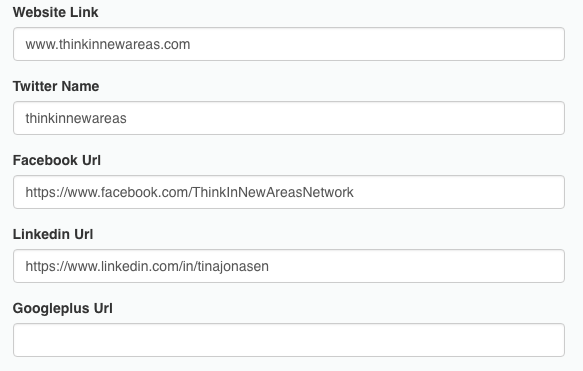The width and height of the screenshot is (583, 371).
Task: Focus the Website Link text box
Action: click(x=289, y=44)
